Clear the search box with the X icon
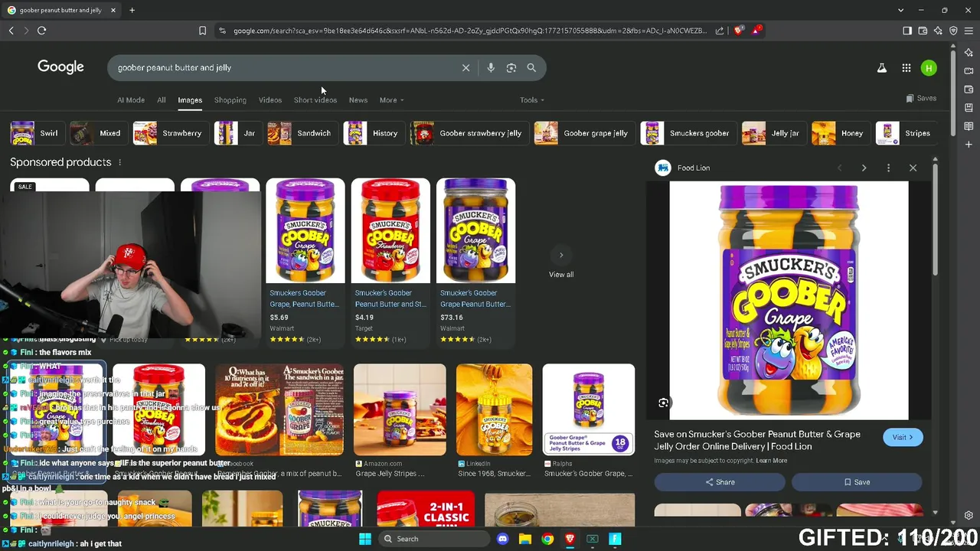The width and height of the screenshot is (980, 551). (x=465, y=67)
